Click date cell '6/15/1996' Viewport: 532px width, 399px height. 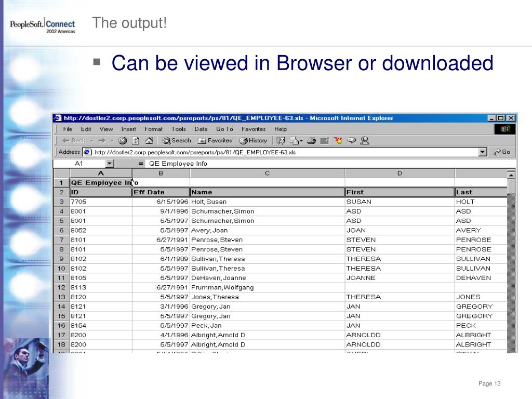pos(161,202)
